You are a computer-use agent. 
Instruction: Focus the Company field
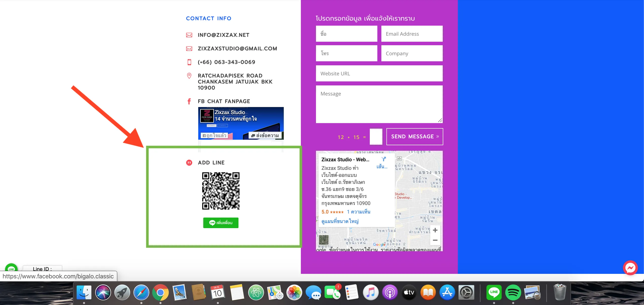412,53
